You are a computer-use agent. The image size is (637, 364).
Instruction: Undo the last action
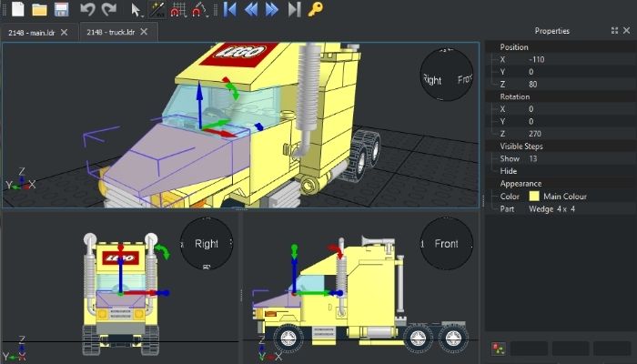(x=87, y=10)
